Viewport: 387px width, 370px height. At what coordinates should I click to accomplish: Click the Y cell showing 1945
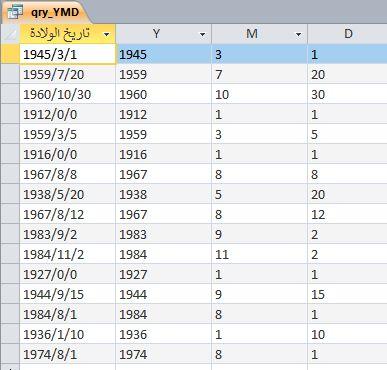click(x=164, y=54)
